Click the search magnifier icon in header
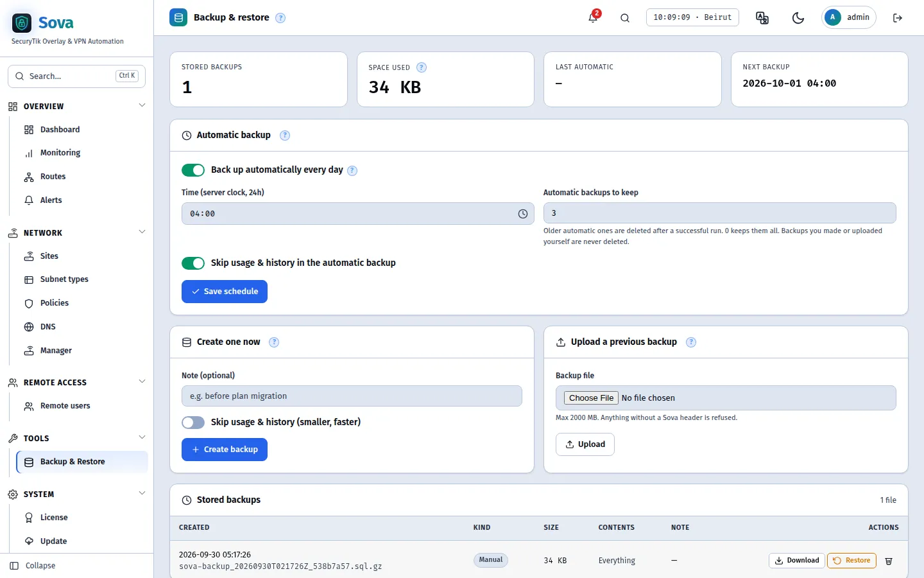Viewport: 924px width, 578px height. pos(625,18)
